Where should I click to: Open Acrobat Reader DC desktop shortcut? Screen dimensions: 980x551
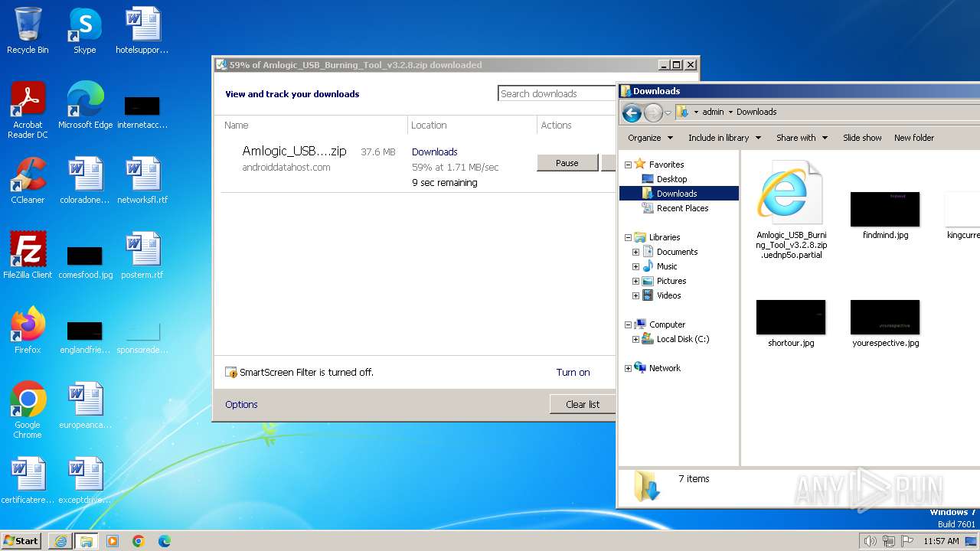click(x=28, y=110)
